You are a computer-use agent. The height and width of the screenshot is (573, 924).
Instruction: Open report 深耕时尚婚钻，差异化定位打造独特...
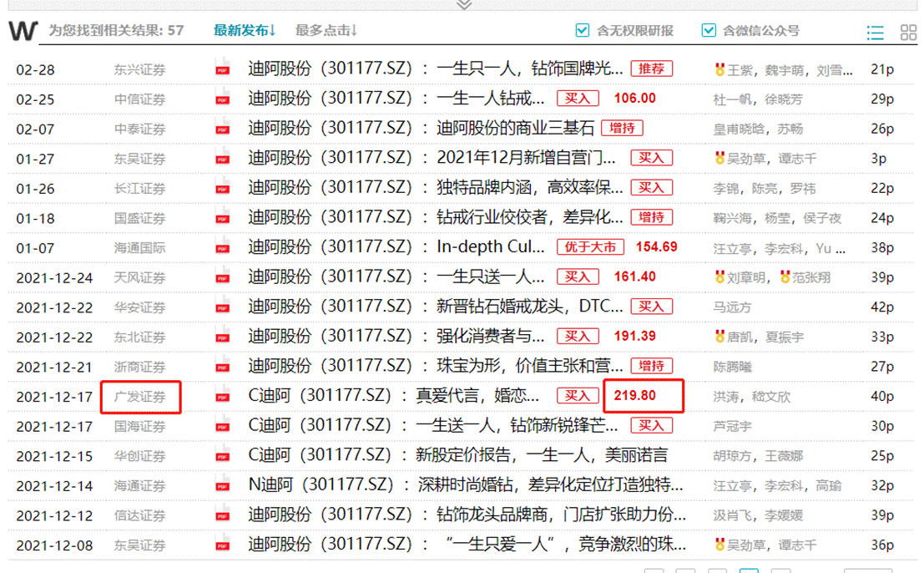click(550, 485)
